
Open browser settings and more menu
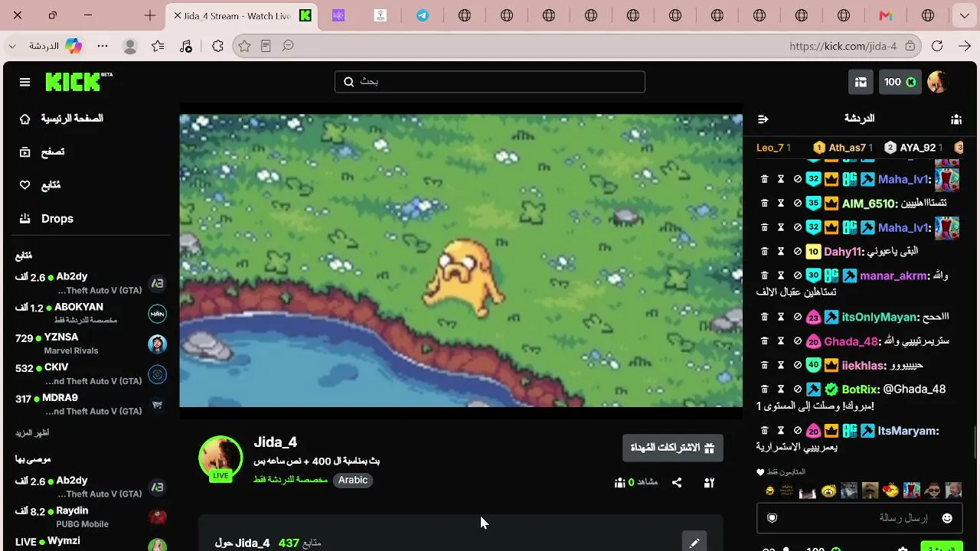[x=103, y=46]
